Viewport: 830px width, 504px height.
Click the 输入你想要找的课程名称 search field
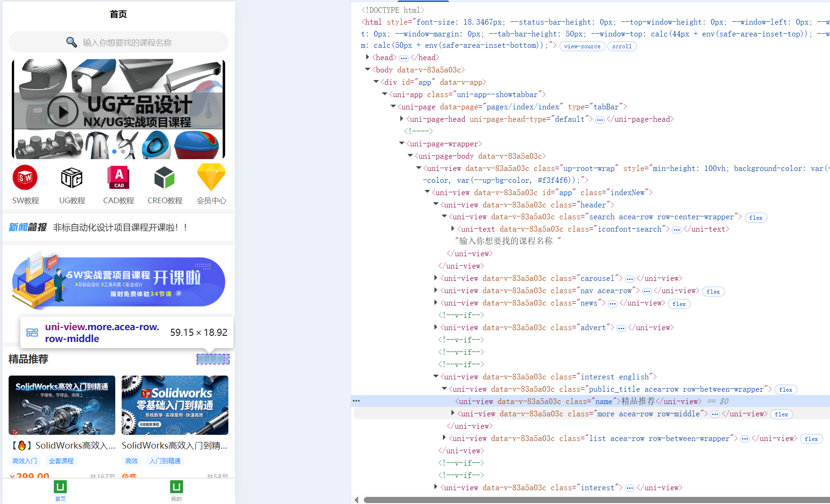(118, 42)
